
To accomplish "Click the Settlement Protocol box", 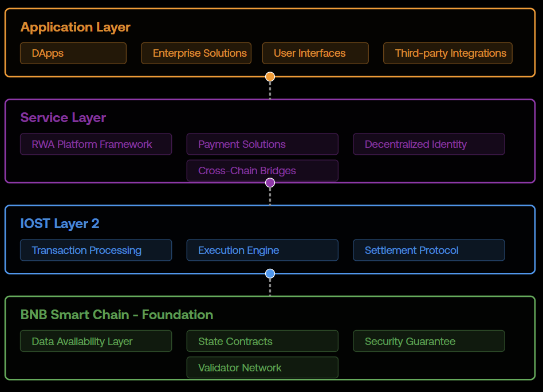I will pos(428,250).
